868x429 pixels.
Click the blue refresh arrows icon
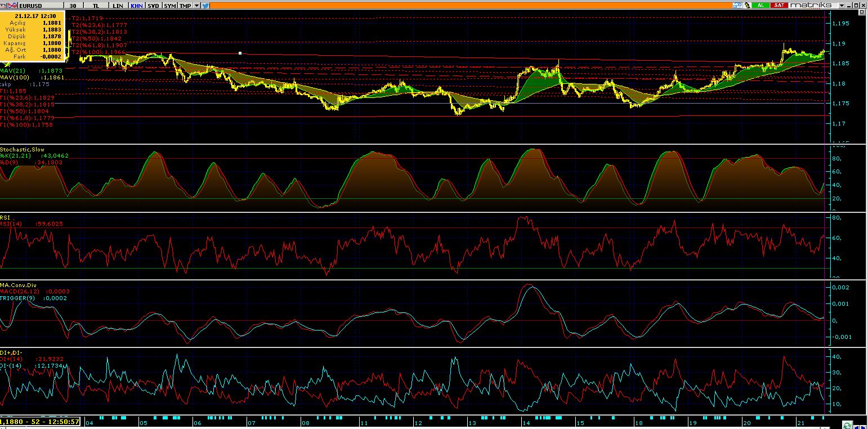pyautogui.click(x=737, y=5)
